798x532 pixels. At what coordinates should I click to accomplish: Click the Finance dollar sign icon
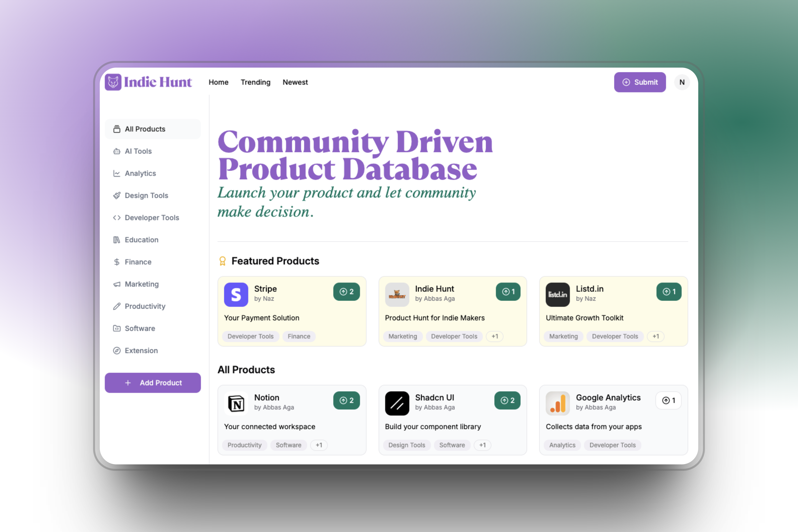coord(117,262)
